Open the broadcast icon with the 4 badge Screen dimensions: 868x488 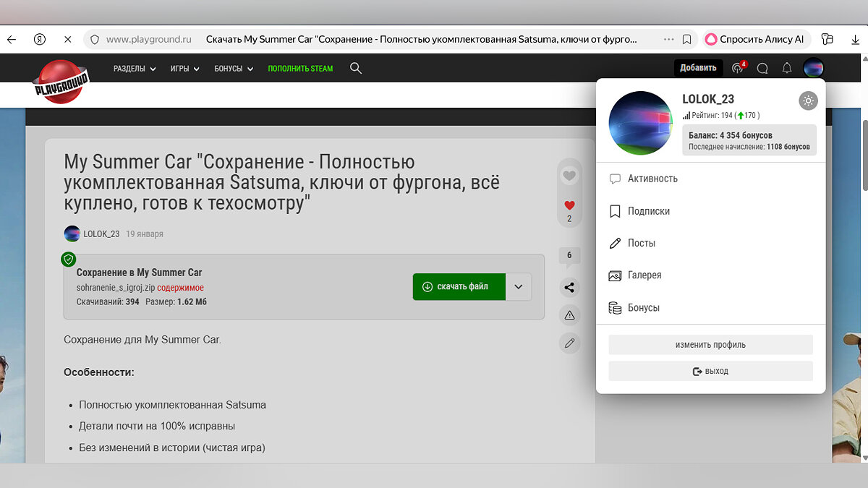pyautogui.click(x=739, y=68)
